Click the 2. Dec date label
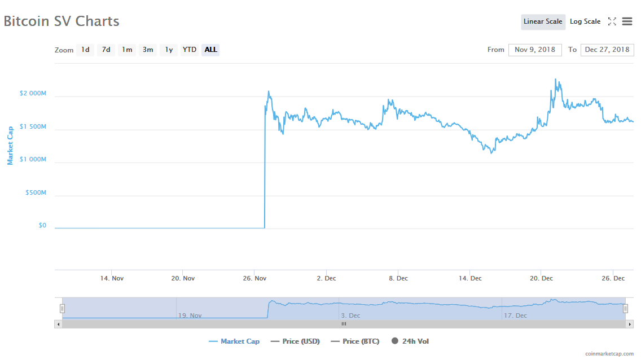 [326, 278]
